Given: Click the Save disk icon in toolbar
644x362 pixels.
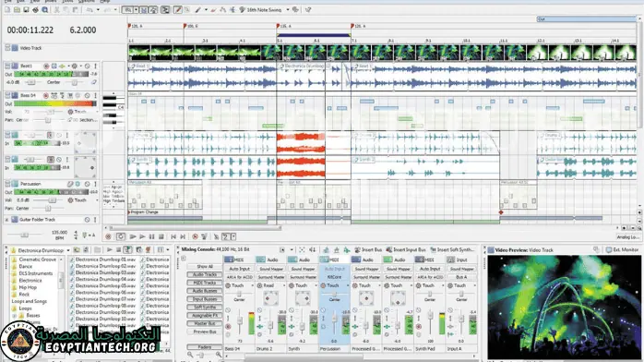Looking at the screenshot, I should [x=26, y=9].
